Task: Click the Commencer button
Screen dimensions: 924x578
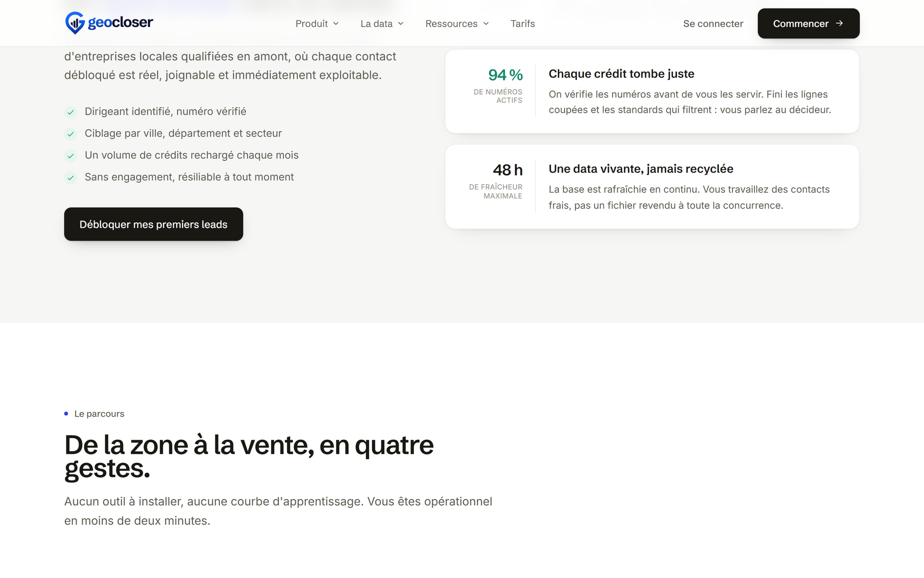Action: point(808,24)
